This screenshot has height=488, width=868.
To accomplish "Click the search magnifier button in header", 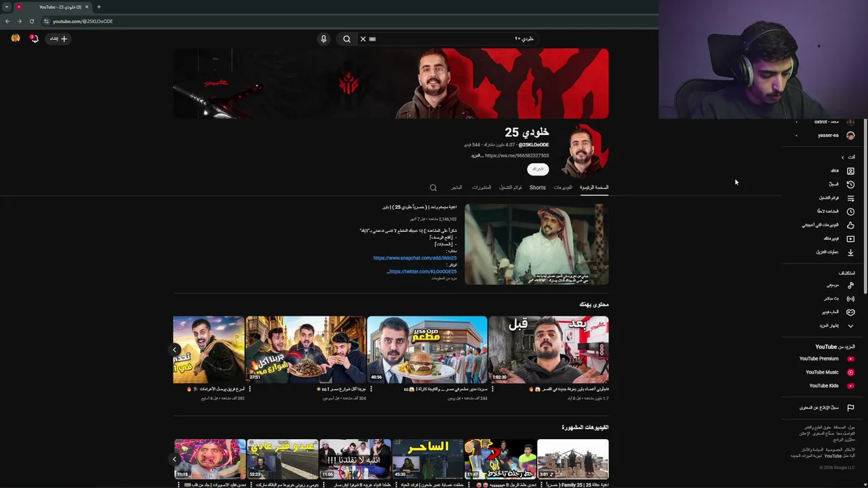I will tap(347, 39).
